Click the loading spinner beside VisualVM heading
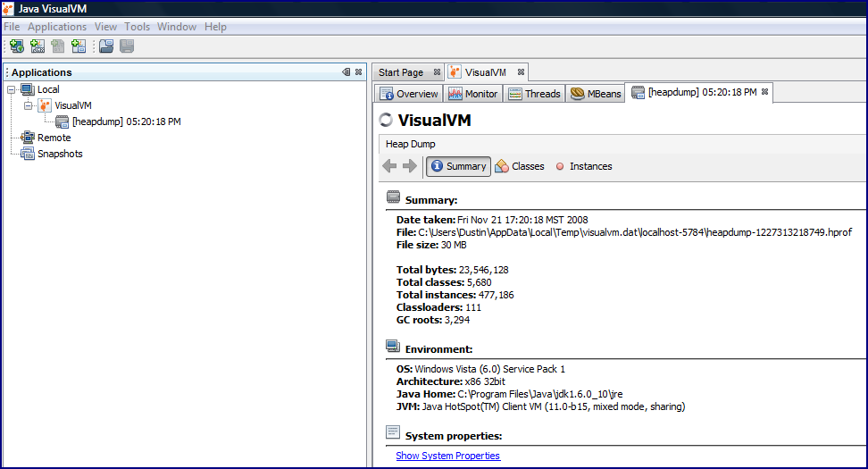This screenshot has width=868, height=469. (386, 121)
